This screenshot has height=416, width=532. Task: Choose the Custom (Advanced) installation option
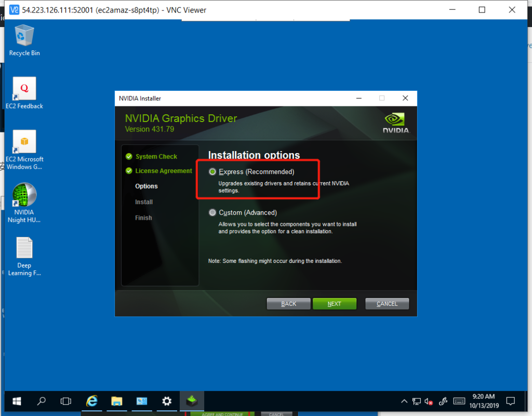coord(212,212)
